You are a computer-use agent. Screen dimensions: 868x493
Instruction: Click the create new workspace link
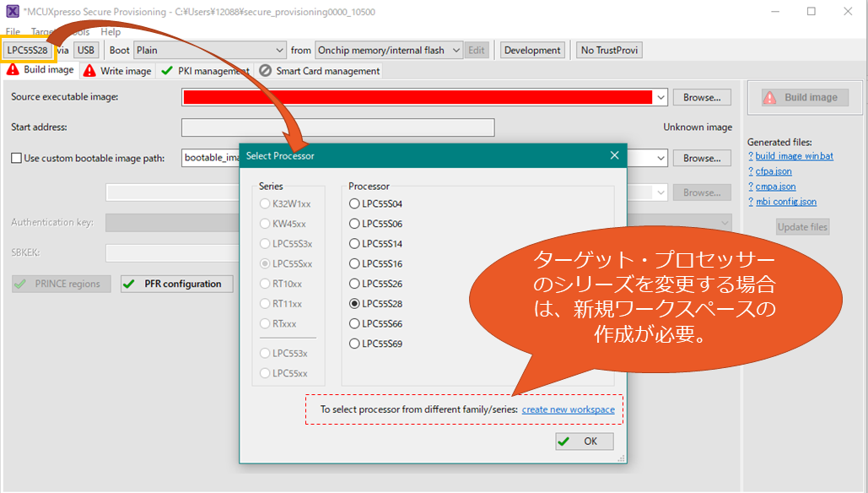(x=568, y=409)
